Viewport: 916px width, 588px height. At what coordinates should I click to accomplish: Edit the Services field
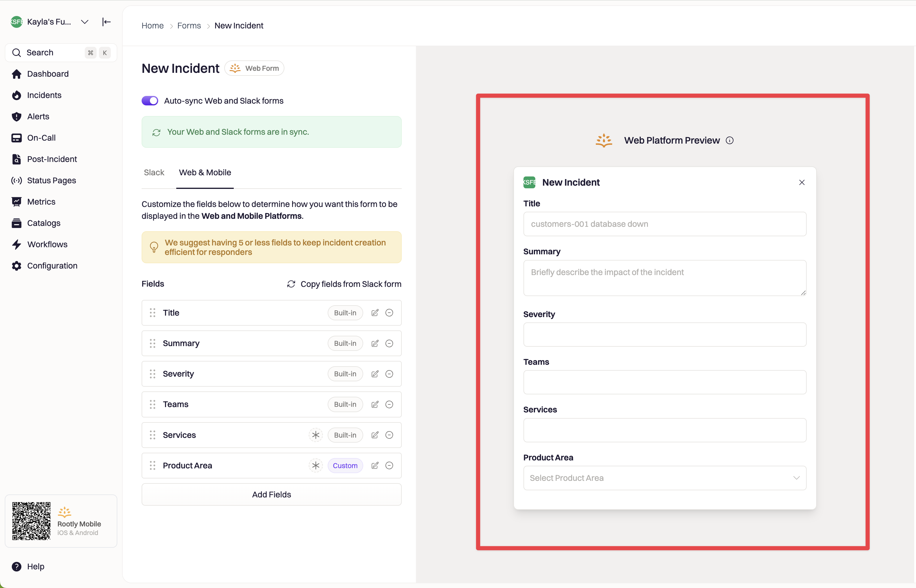[x=375, y=435]
